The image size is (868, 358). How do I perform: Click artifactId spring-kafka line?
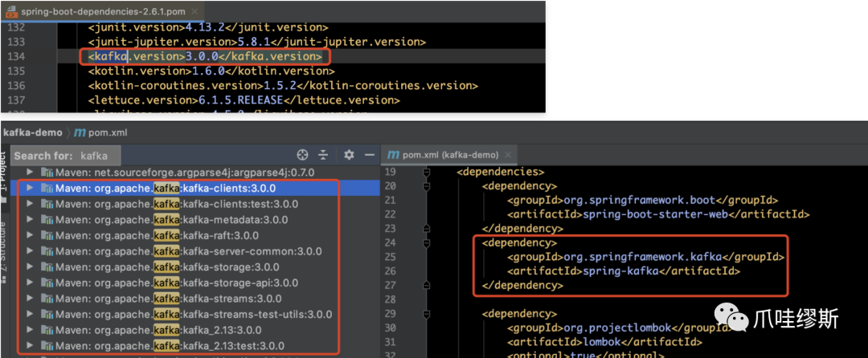pyautogui.click(x=624, y=271)
